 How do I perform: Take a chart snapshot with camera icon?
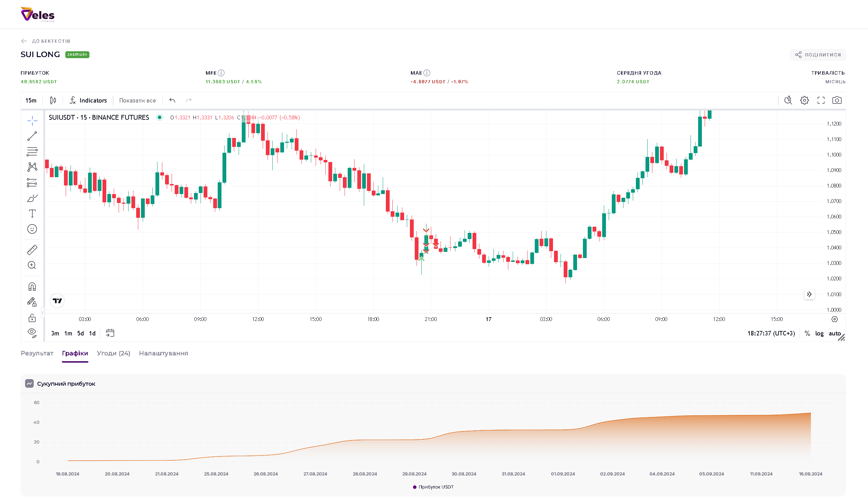pyautogui.click(x=837, y=100)
